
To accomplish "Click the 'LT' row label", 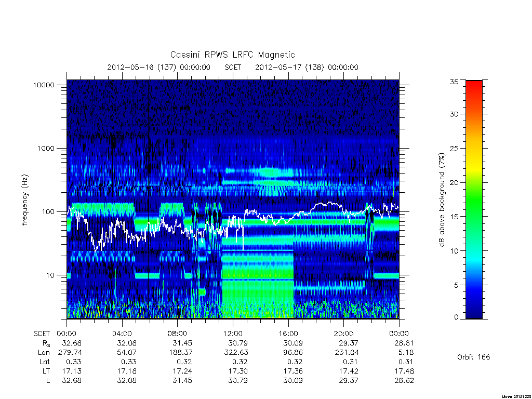I will (x=46, y=371).
